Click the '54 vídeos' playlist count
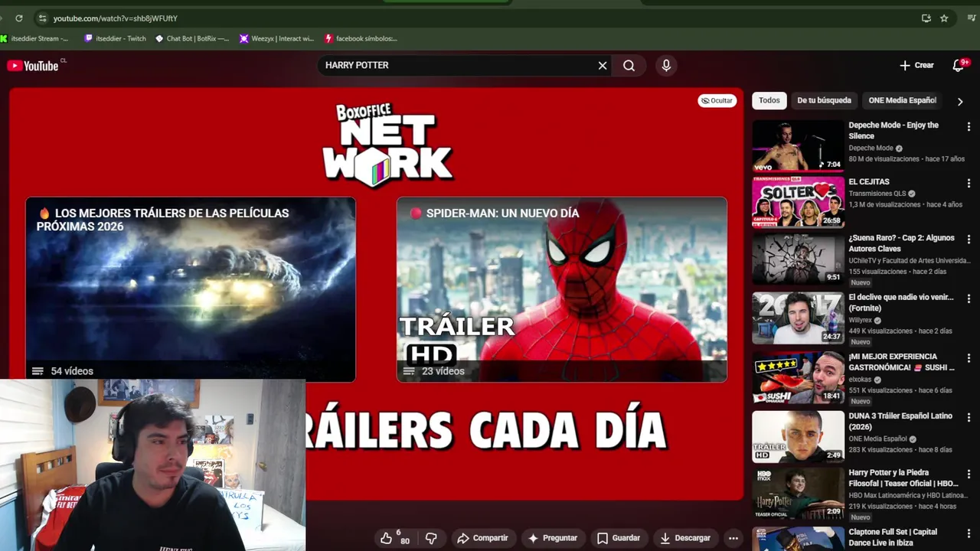The height and width of the screenshot is (551, 980). [72, 371]
